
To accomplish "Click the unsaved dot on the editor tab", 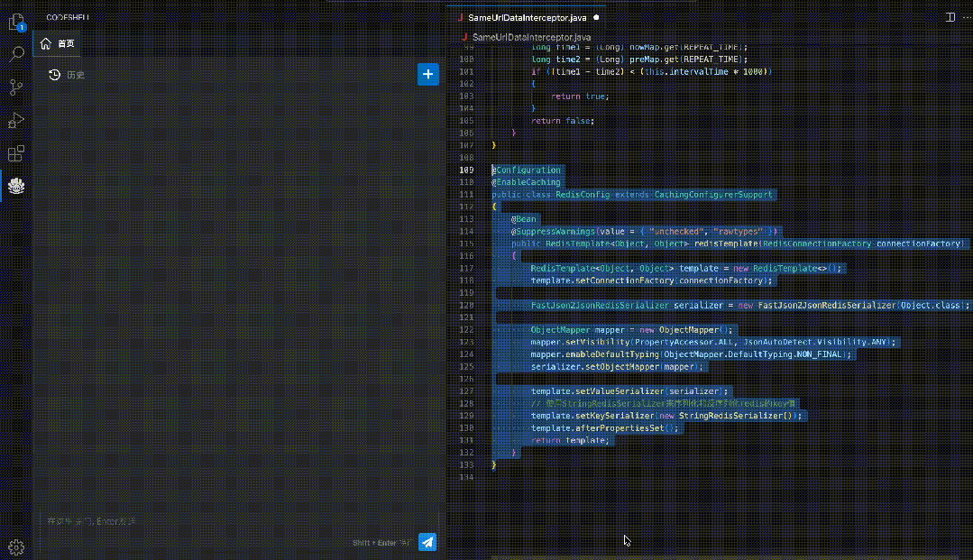I will tap(596, 18).
